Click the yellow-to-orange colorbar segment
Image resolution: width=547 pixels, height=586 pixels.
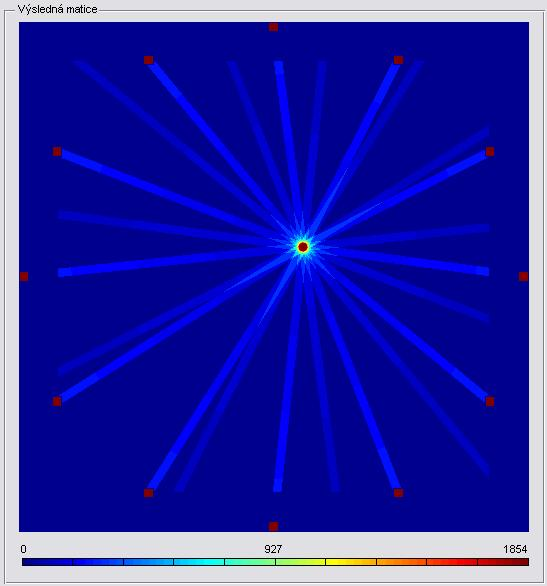pyautogui.click(x=351, y=562)
